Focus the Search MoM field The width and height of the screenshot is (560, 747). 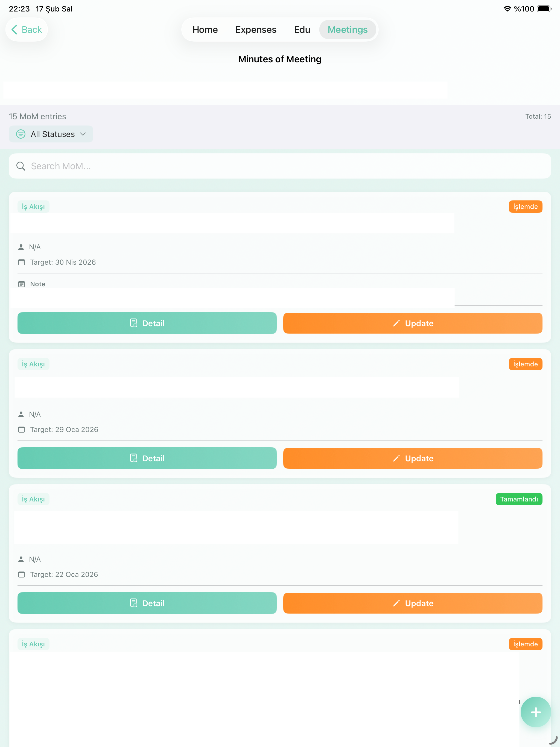tap(280, 166)
